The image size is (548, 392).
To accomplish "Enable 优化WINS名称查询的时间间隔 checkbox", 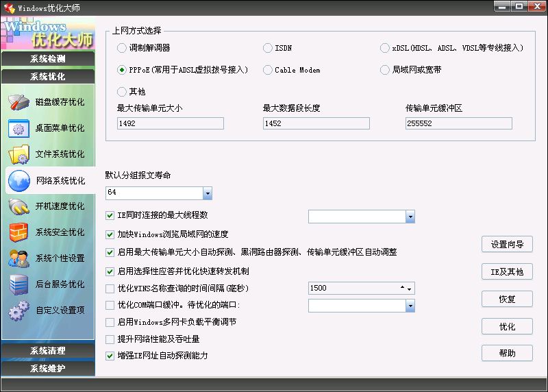I will [110, 289].
